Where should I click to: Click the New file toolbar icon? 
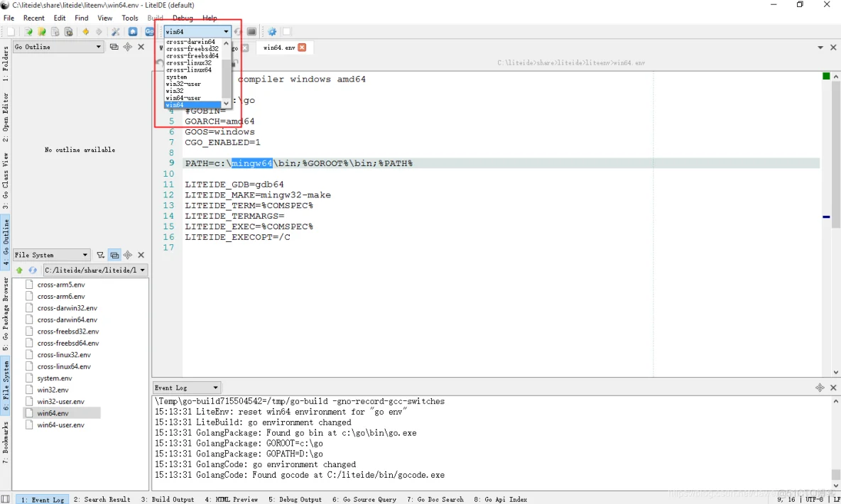pos(11,32)
